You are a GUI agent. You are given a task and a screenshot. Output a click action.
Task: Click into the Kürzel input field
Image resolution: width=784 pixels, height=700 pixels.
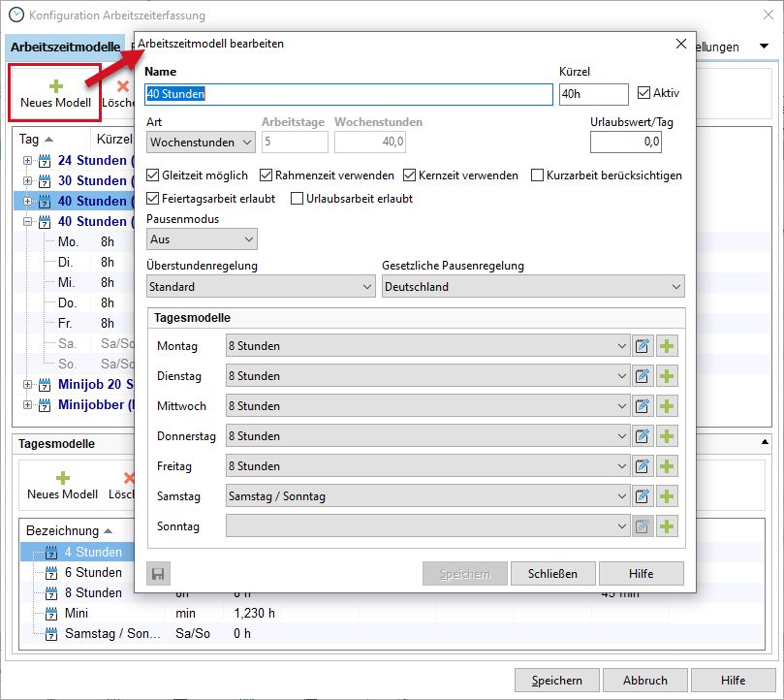click(x=593, y=94)
